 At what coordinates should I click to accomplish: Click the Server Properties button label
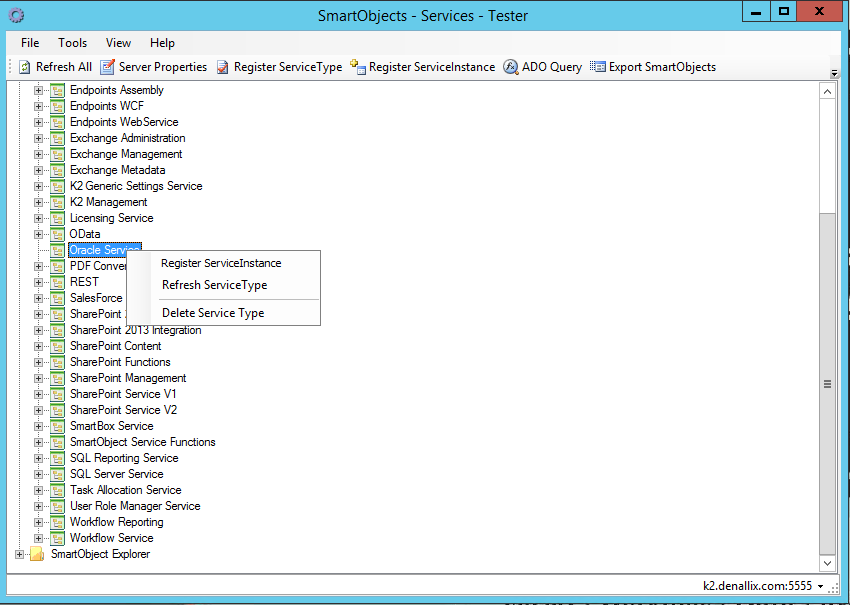click(163, 67)
